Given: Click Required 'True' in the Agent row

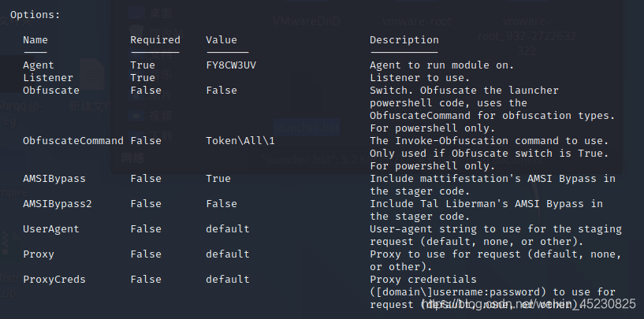Looking at the screenshot, I should (x=143, y=65).
